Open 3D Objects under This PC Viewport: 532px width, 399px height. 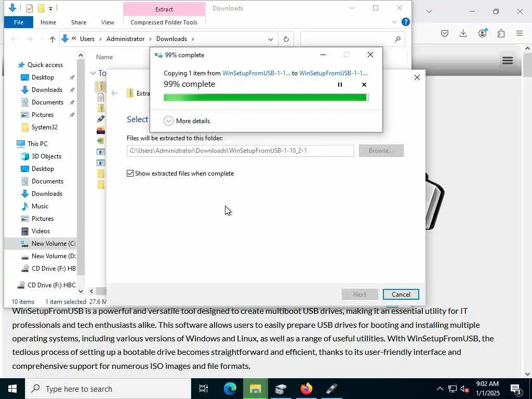(46, 156)
